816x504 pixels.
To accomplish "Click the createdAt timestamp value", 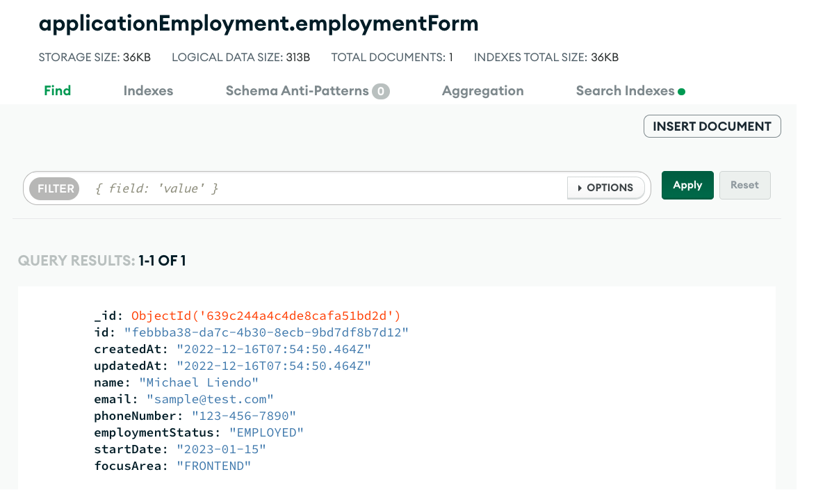I will (x=274, y=349).
